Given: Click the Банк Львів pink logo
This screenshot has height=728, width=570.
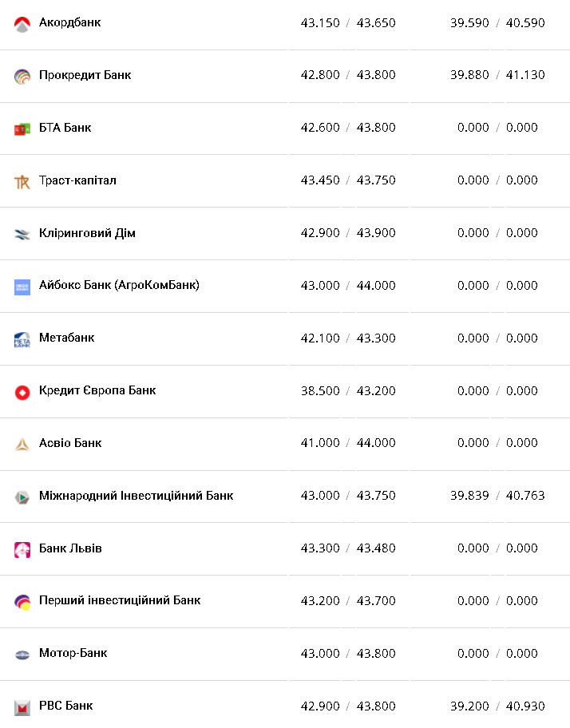Looking at the screenshot, I should 22,550.
